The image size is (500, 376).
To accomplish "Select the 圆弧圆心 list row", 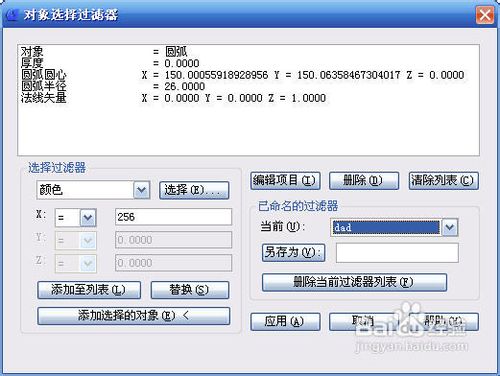I will pos(248,75).
